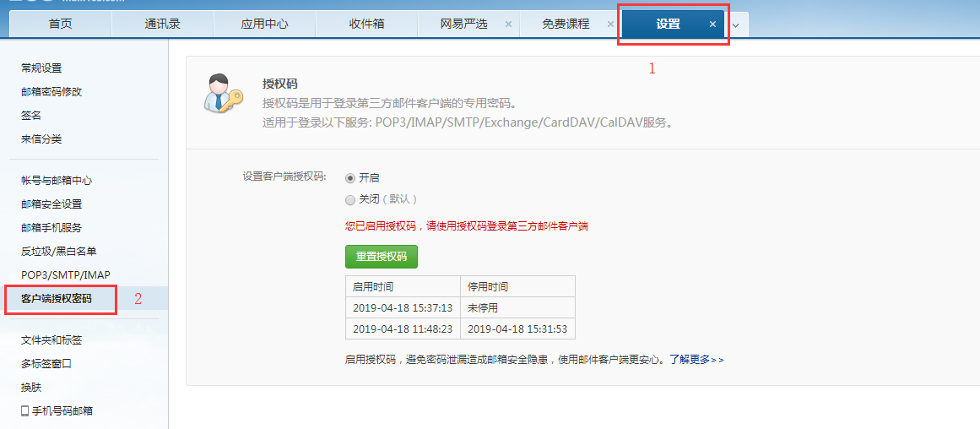The width and height of the screenshot is (980, 429).
Task: Select the 关闭 (默认) radio button
Action: tap(350, 200)
